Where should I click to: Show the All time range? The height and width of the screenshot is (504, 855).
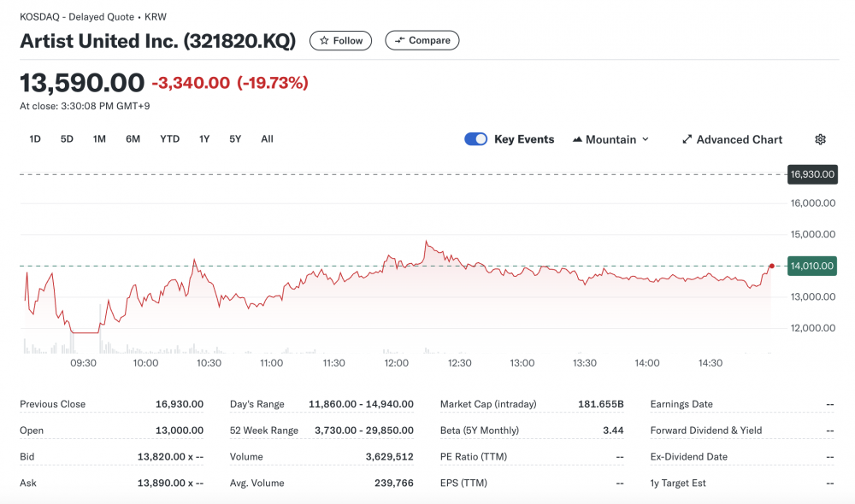tap(267, 139)
